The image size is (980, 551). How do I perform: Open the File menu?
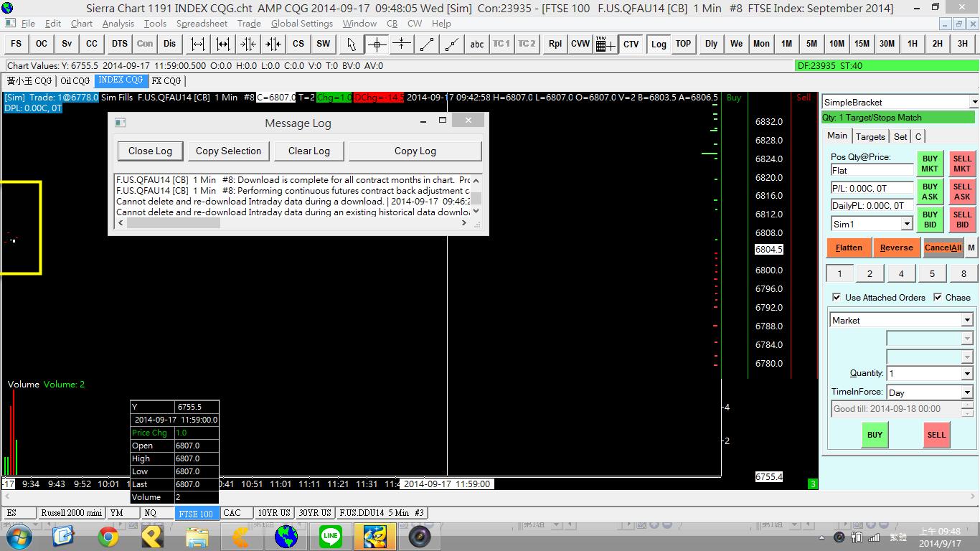(28, 24)
